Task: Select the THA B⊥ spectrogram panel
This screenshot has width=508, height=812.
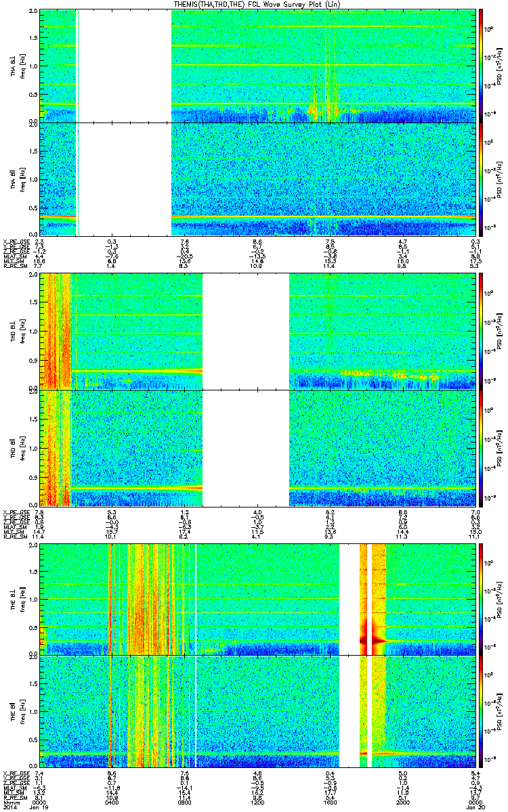Action: point(257,66)
